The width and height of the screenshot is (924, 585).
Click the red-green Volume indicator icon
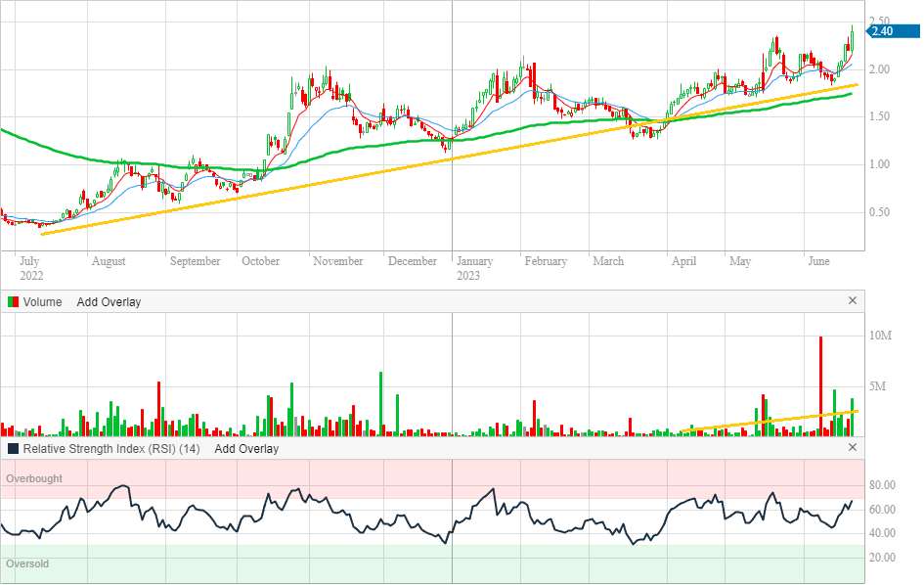(x=13, y=302)
